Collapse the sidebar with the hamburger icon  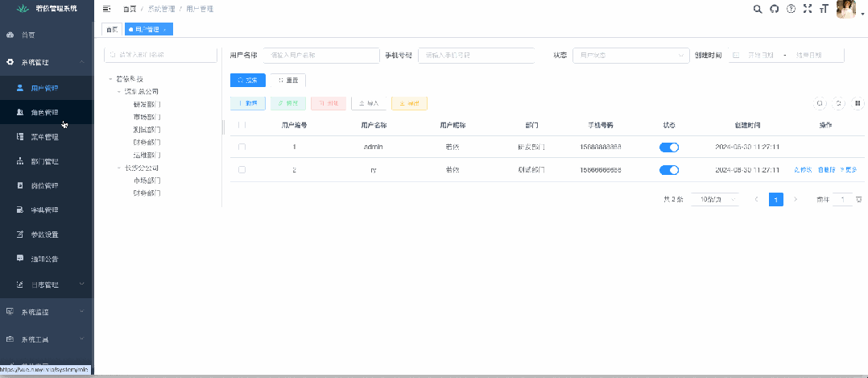point(107,9)
